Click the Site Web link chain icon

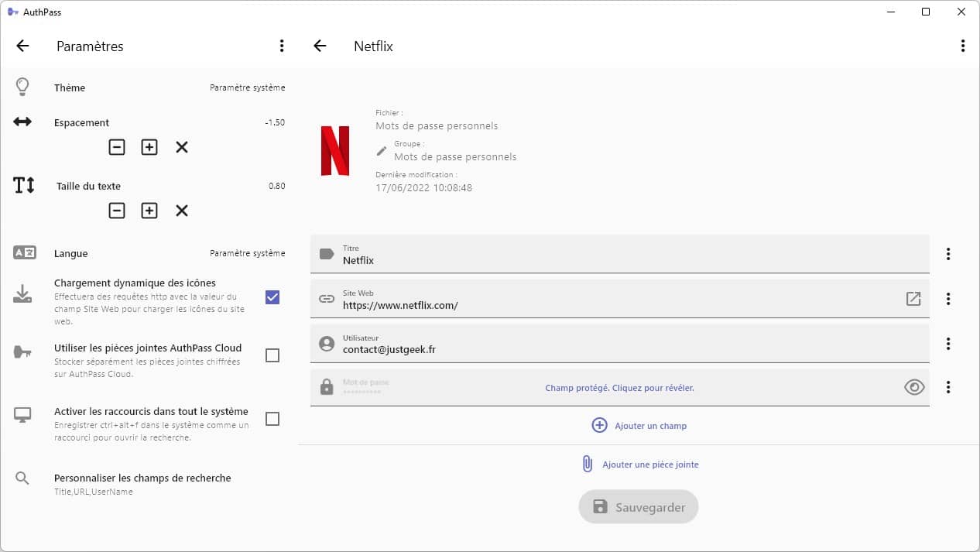coord(327,299)
